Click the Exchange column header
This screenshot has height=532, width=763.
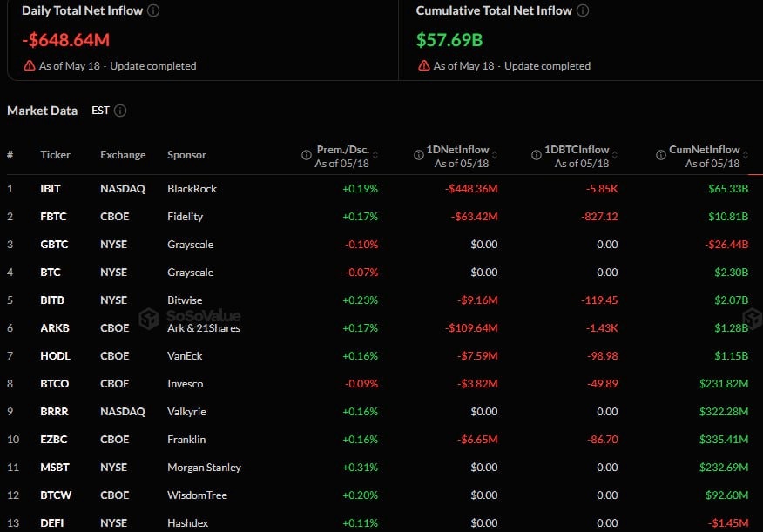point(123,155)
